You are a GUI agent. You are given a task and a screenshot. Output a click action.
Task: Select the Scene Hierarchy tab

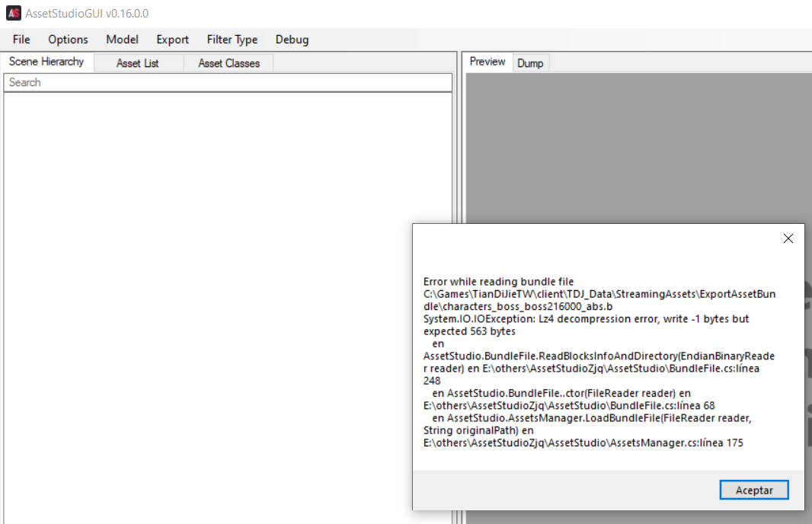46,61
